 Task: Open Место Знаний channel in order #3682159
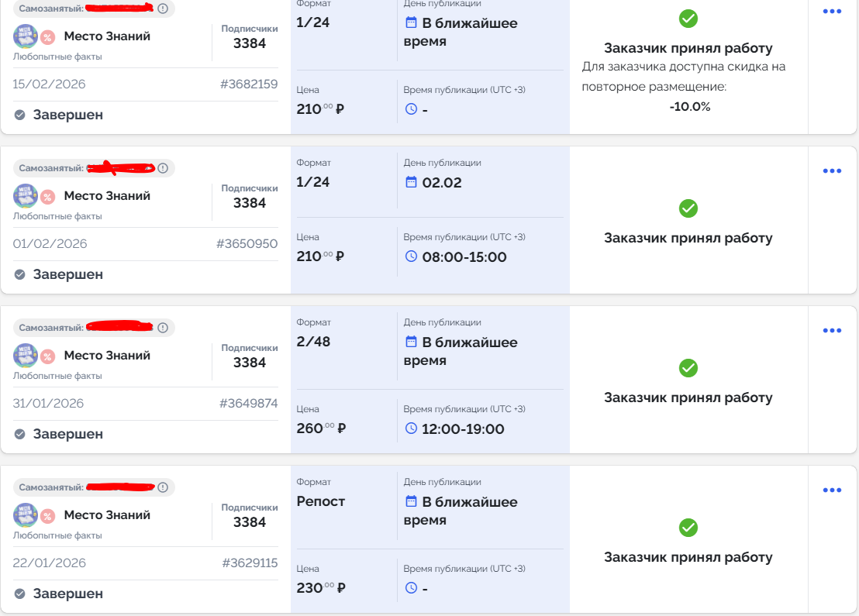[107, 36]
